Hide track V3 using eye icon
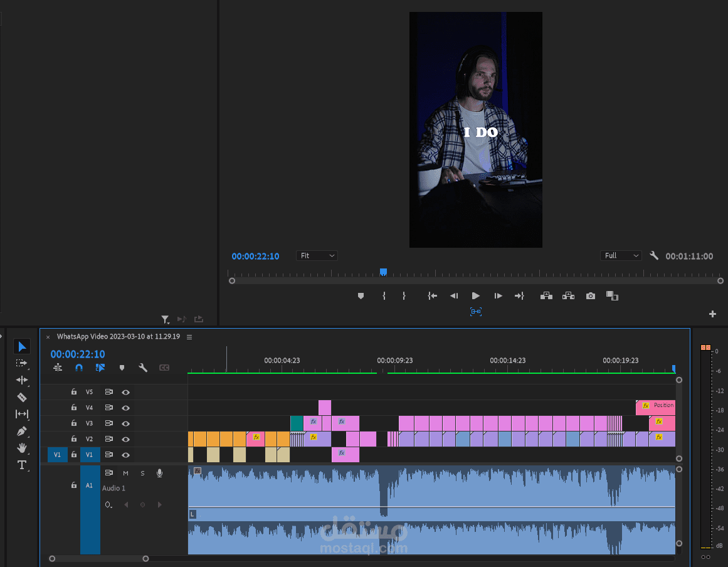The image size is (728, 567). click(x=125, y=423)
